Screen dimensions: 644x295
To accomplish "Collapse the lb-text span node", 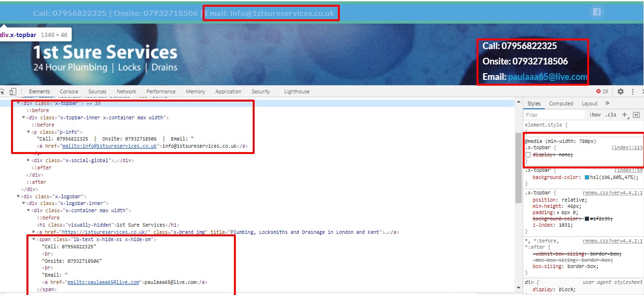I will 34,239.
